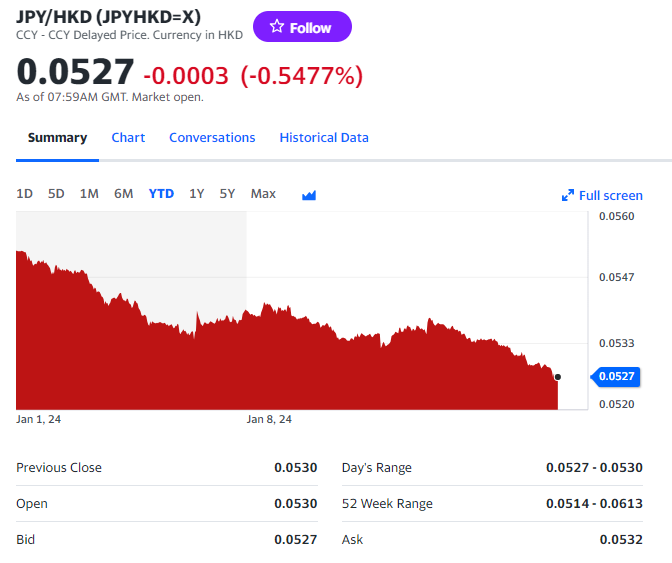Click the black endpoint dot on the chart

coord(557,377)
